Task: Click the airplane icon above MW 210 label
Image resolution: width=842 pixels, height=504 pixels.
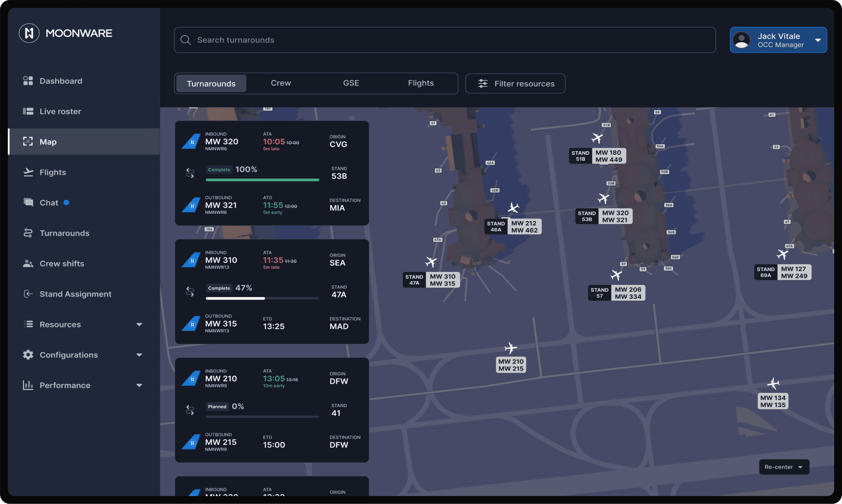Action: 511,348
